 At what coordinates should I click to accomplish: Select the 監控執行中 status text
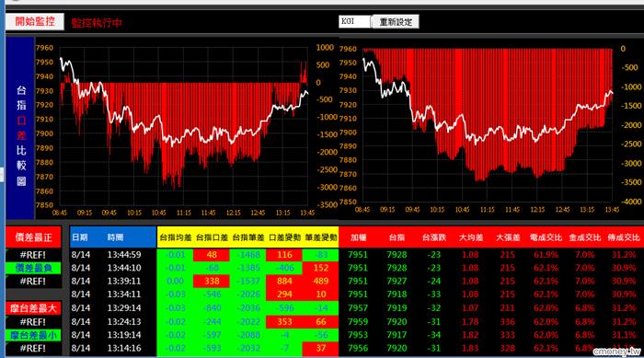97,23
